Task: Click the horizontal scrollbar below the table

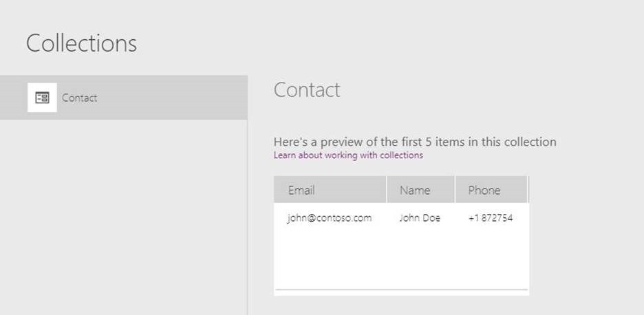Action: click(400, 290)
